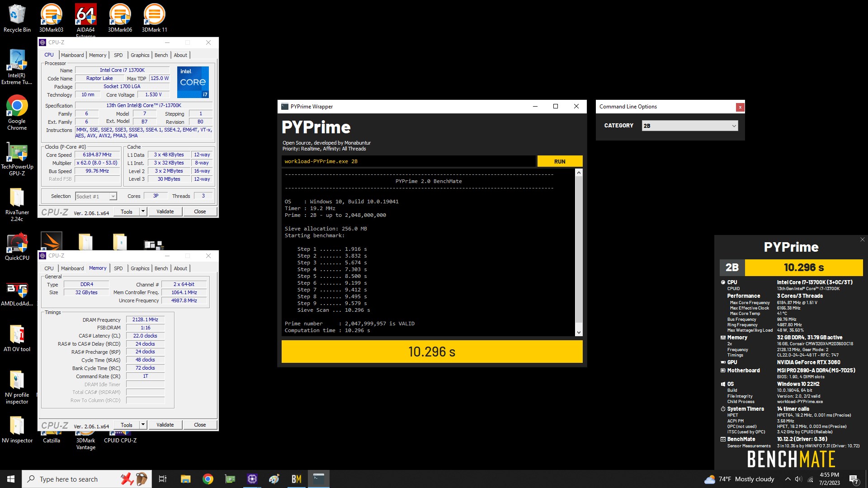Switch to Mainboard tab in top CPU-Z window
The image size is (868, 488).
pyautogui.click(x=72, y=55)
